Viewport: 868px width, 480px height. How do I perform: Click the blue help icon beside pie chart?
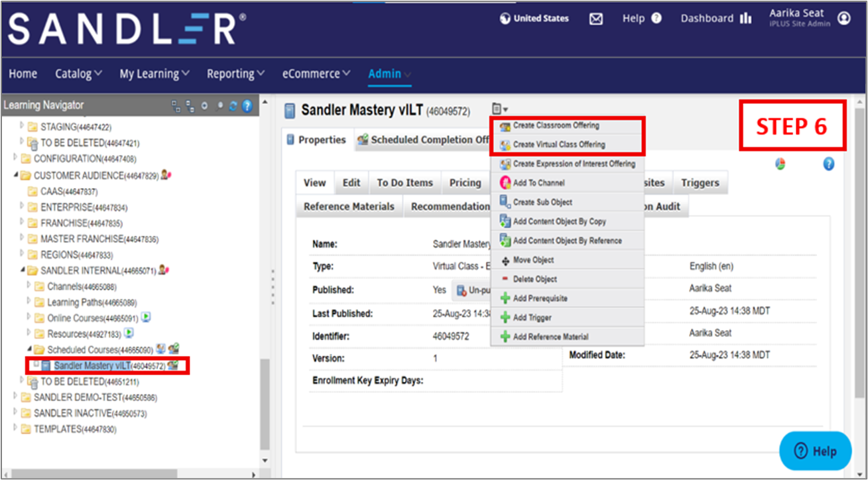point(828,164)
